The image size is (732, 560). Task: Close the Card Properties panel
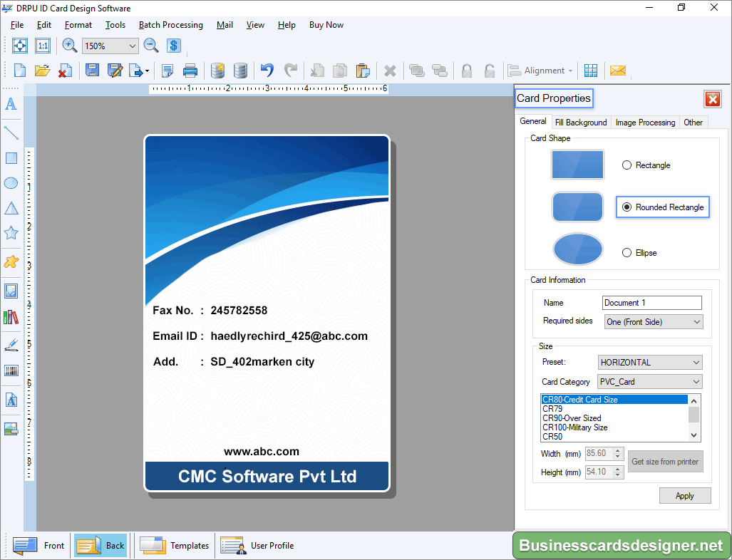point(712,99)
